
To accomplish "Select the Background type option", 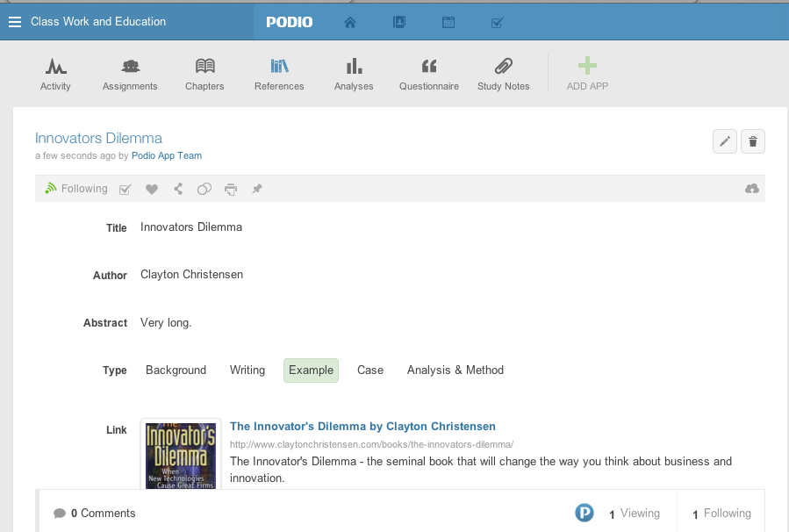I will (176, 370).
